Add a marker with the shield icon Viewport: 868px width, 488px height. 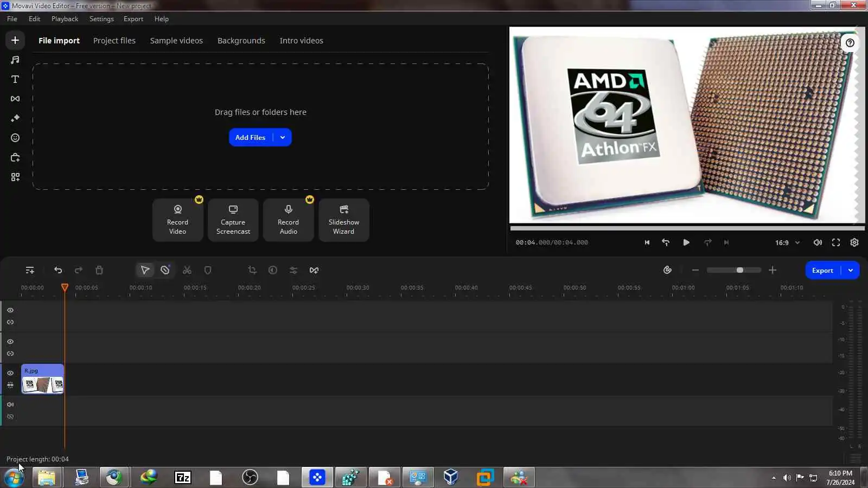pos(208,270)
